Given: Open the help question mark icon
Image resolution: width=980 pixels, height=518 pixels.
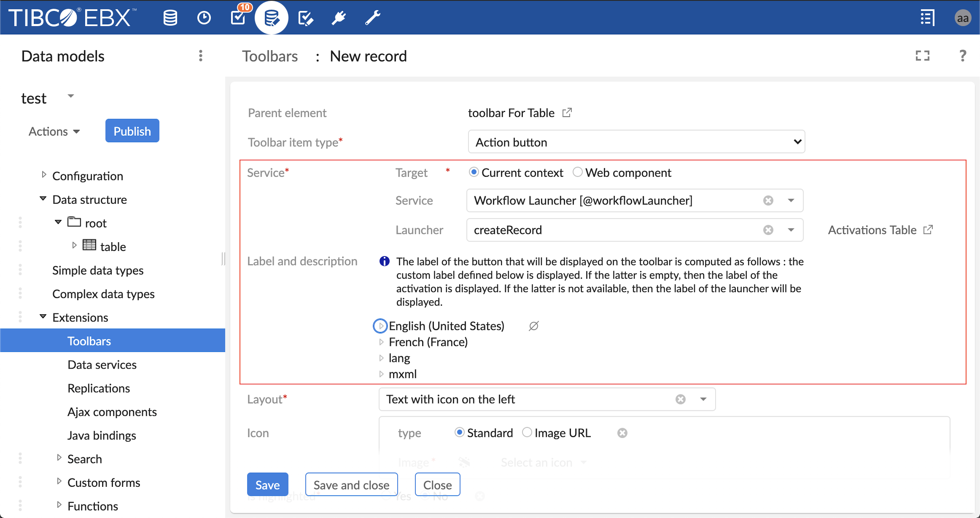Looking at the screenshot, I should point(962,56).
